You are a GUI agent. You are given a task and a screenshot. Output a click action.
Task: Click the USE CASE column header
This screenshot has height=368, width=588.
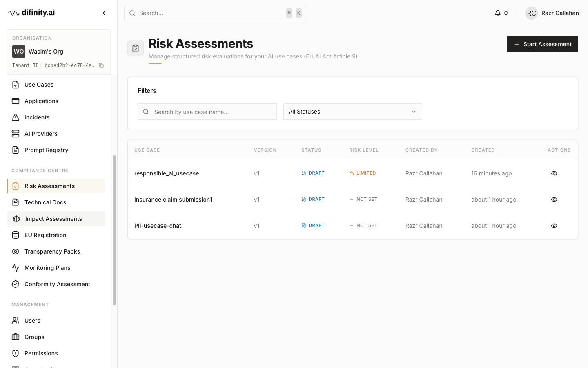pos(147,150)
